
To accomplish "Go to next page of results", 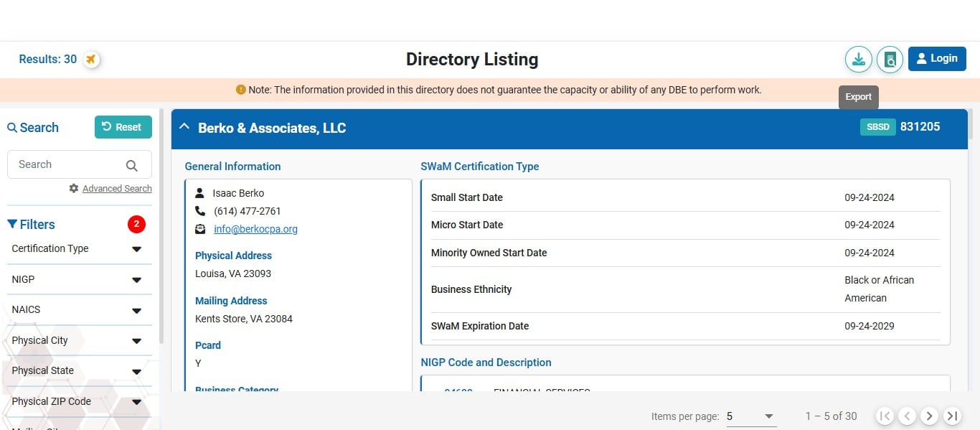I will click(930, 416).
